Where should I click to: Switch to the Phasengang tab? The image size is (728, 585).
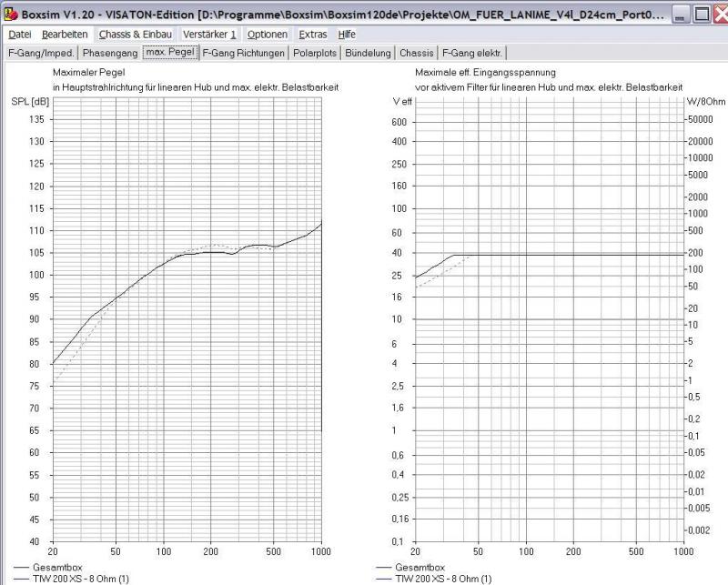pyautogui.click(x=110, y=53)
